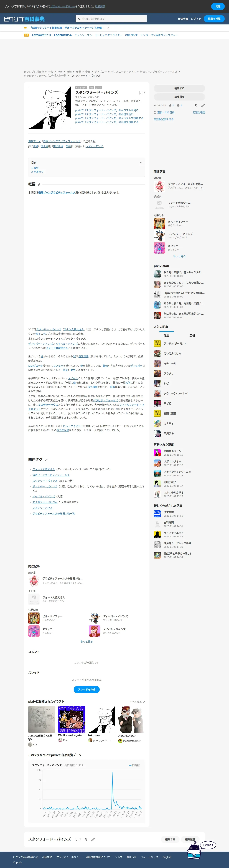Open trending tag 2025年秋アニメ

tap(41, 35)
